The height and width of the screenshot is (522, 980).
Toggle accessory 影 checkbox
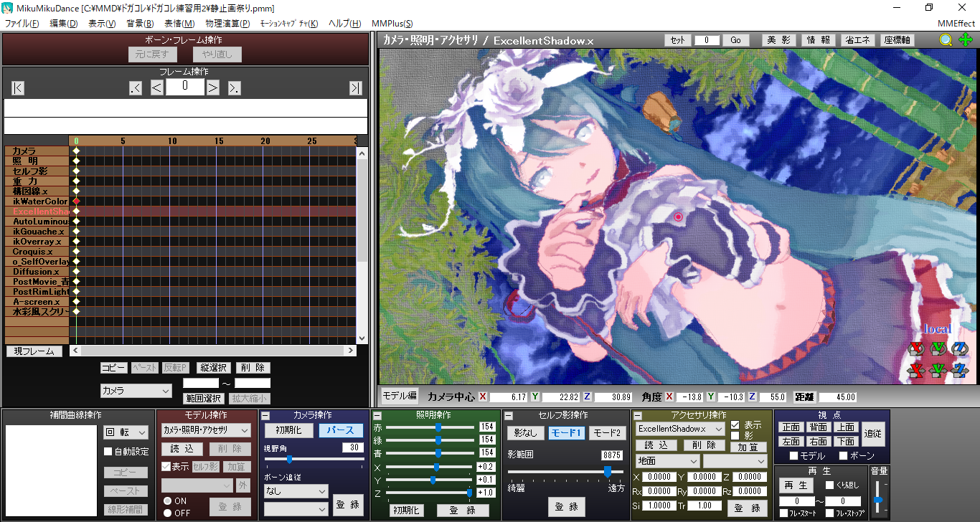(x=735, y=435)
